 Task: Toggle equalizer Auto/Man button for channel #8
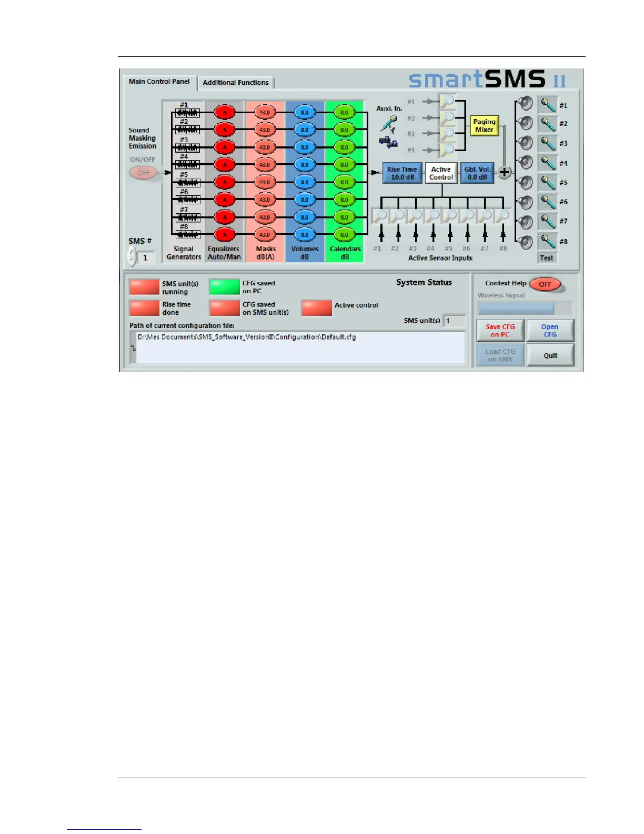pyautogui.click(x=225, y=235)
